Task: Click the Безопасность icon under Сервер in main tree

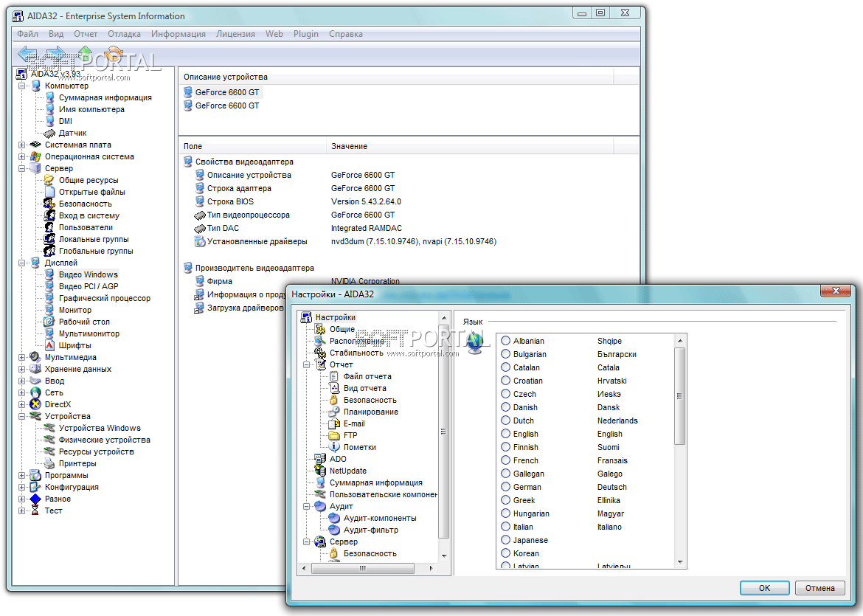Action: (x=49, y=204)
